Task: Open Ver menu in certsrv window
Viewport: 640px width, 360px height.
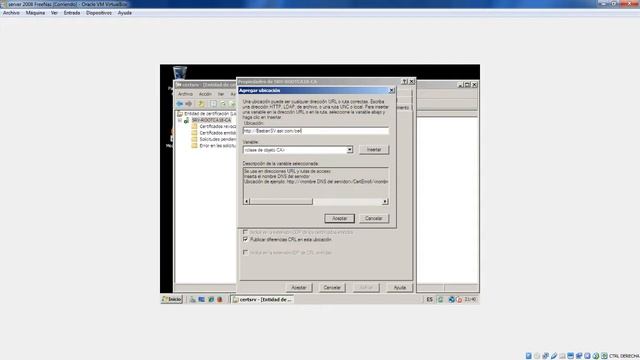Action: pos(221,94)
